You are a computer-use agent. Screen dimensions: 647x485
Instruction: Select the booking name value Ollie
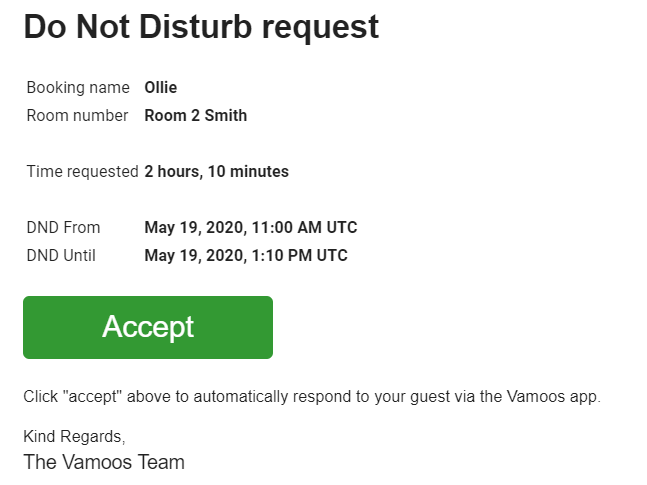pos(161,88)
